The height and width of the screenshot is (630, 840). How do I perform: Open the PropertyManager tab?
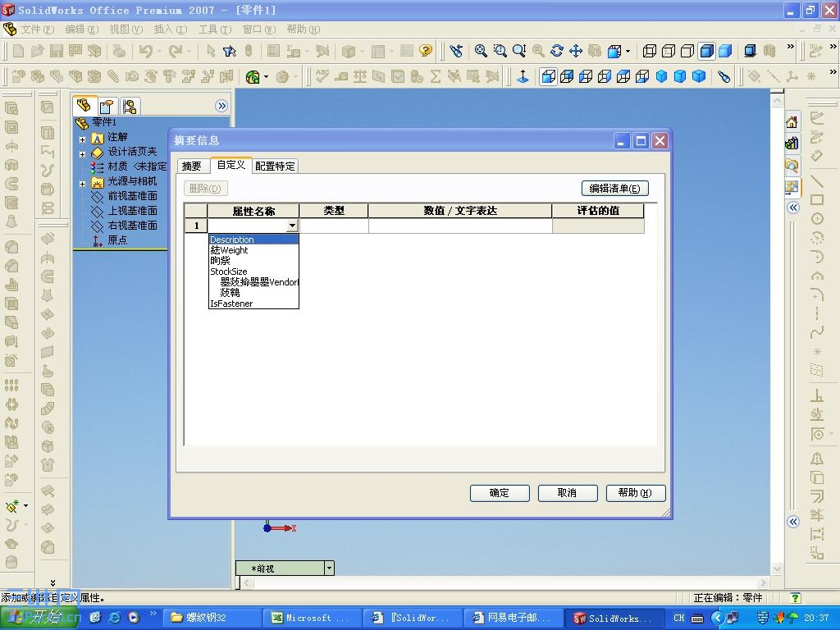click(x=107, y=107)
